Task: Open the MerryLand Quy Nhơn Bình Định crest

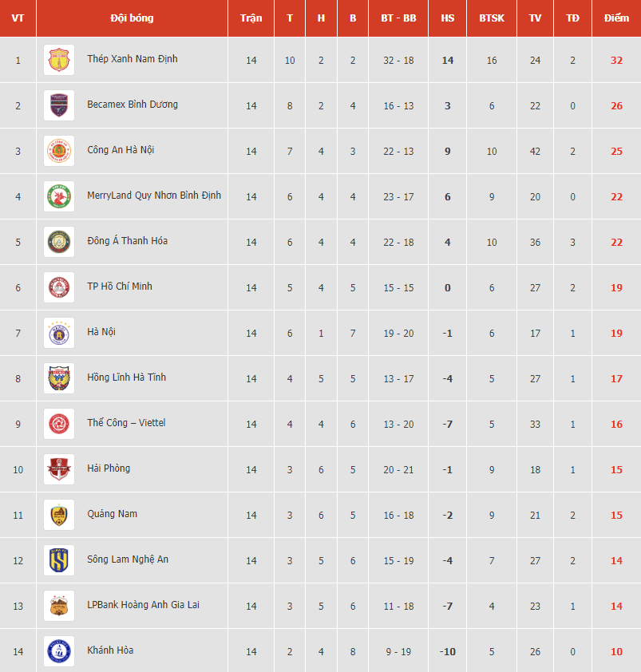Action: click(x=59, y=196)
